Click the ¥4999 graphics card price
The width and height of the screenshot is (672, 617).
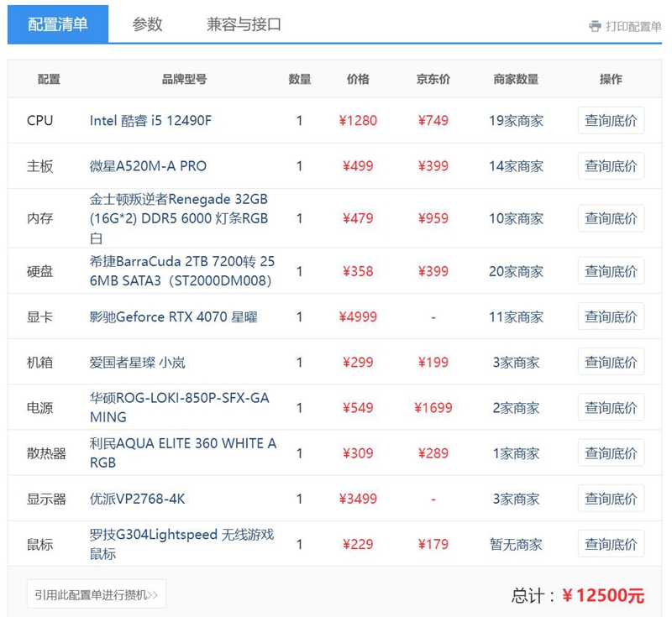click(x=358, y=316)
